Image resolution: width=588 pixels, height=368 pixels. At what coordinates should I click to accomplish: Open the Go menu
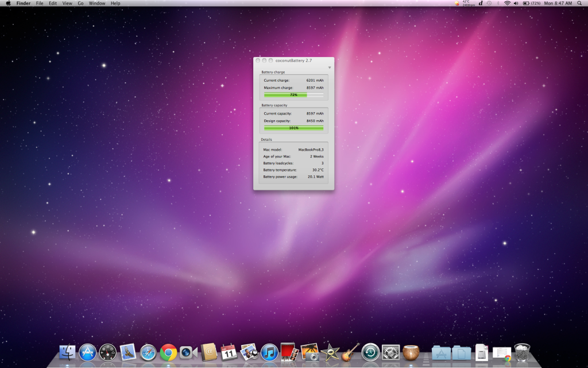pos(80,3)
